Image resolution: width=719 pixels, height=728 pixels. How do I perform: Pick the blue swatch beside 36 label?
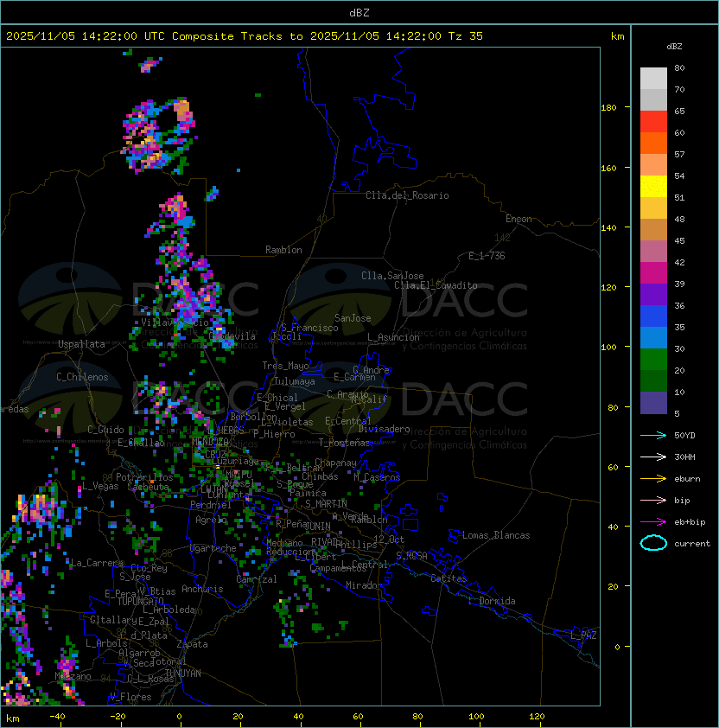[653, 316]
